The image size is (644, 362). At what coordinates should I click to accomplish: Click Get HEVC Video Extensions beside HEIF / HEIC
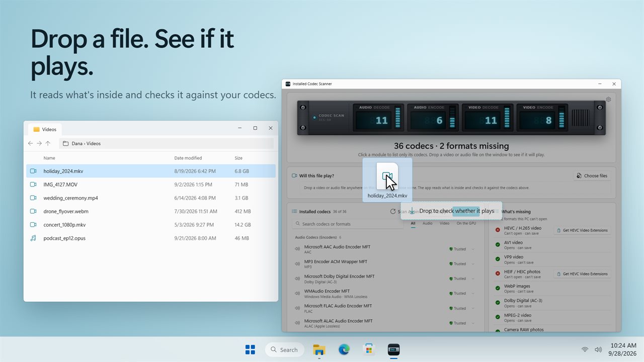click(x=582, y=274)
